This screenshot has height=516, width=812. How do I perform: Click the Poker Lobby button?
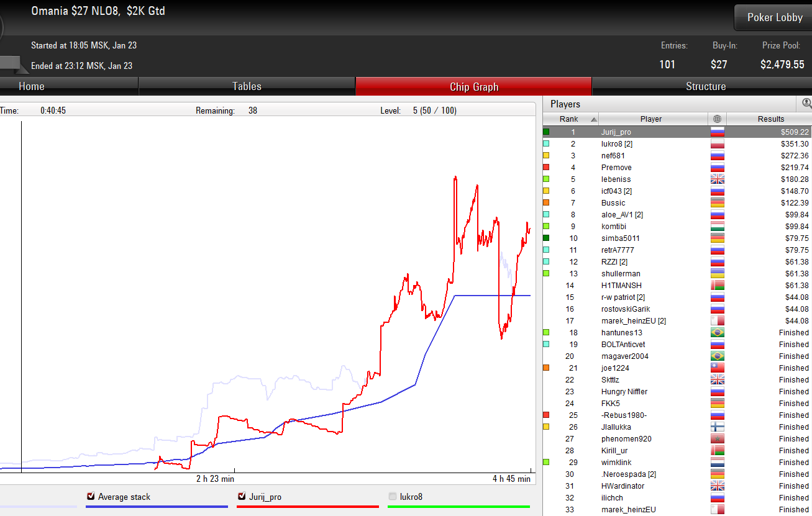point(775,17)
